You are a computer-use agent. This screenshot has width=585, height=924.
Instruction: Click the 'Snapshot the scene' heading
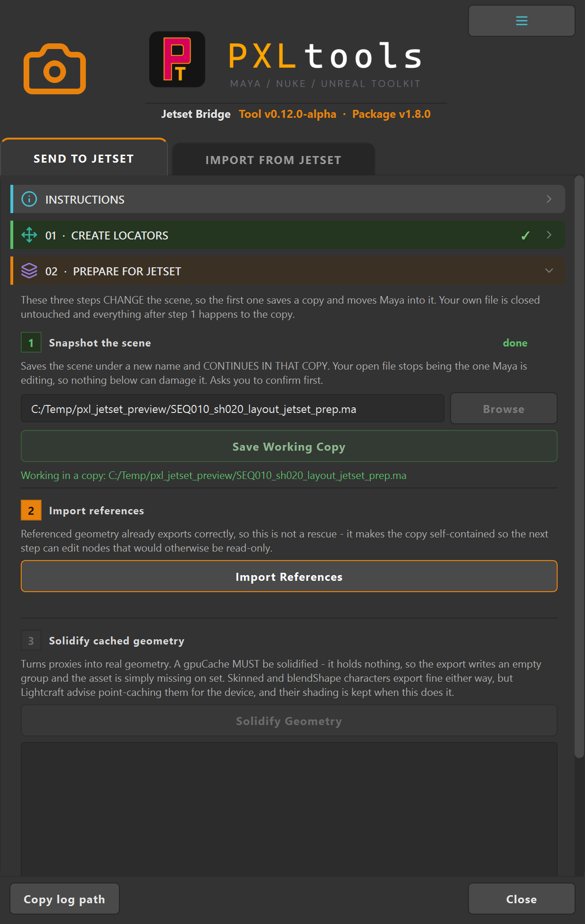(100, 343)
